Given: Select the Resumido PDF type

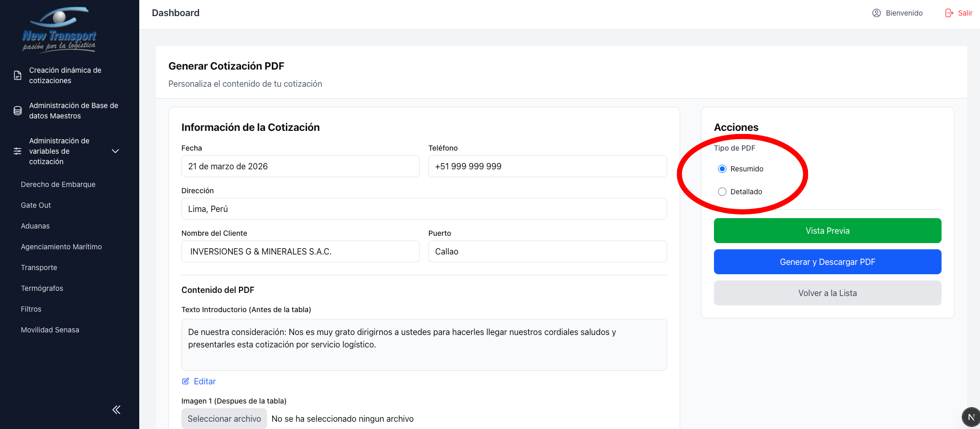Looking at the screenshot, I should tap(722, 169).
